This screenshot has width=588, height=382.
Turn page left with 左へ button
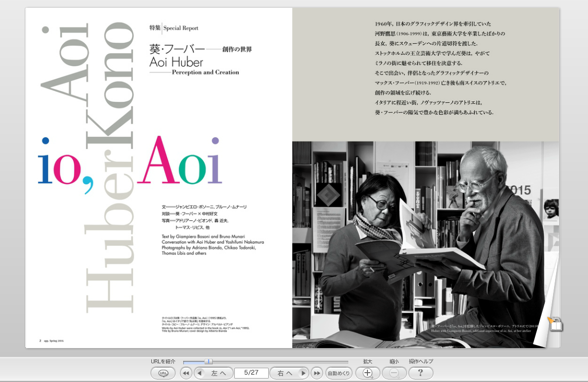[x=213, y=373]
